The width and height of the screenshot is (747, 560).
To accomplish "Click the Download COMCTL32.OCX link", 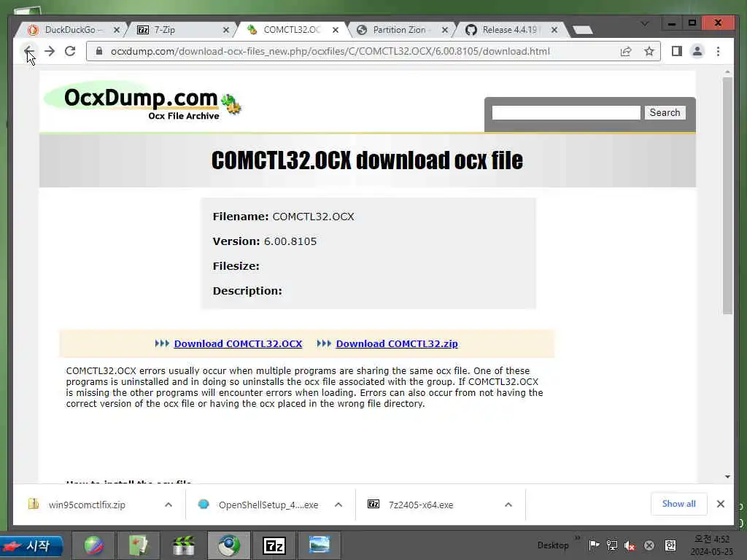I will click(238, 343).
